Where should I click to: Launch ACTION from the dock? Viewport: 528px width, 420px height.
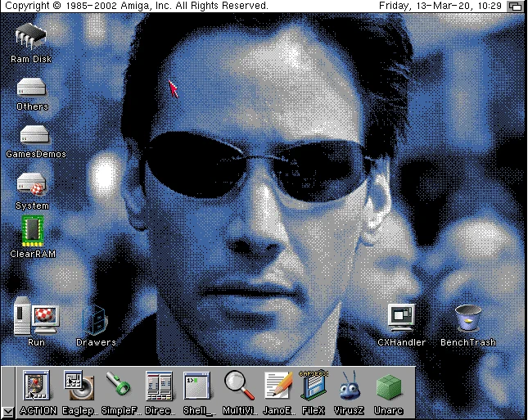[x=36, y=386]
